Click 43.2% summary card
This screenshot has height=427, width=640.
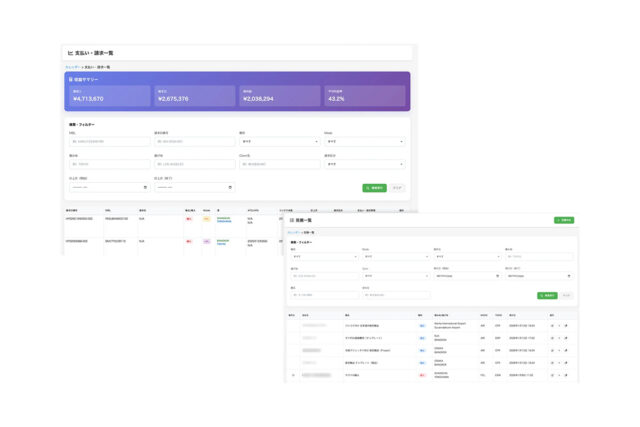(x=365, y=96)
